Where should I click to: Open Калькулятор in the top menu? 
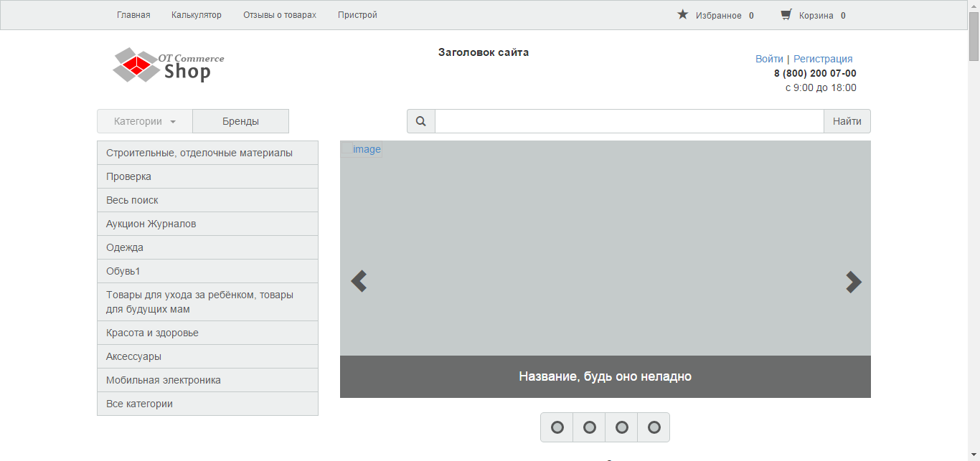(x=197, y=15)
